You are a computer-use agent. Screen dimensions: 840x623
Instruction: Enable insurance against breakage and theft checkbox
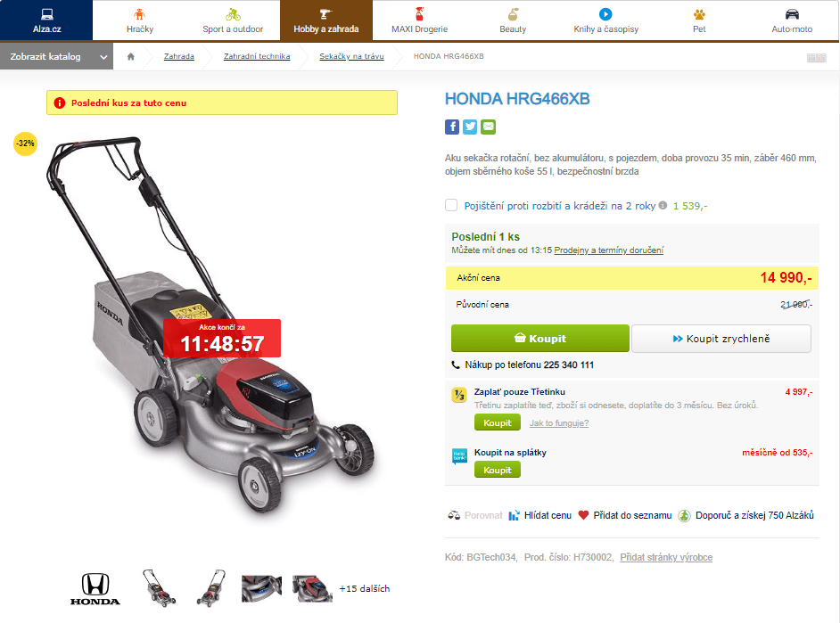coord(451,205)
